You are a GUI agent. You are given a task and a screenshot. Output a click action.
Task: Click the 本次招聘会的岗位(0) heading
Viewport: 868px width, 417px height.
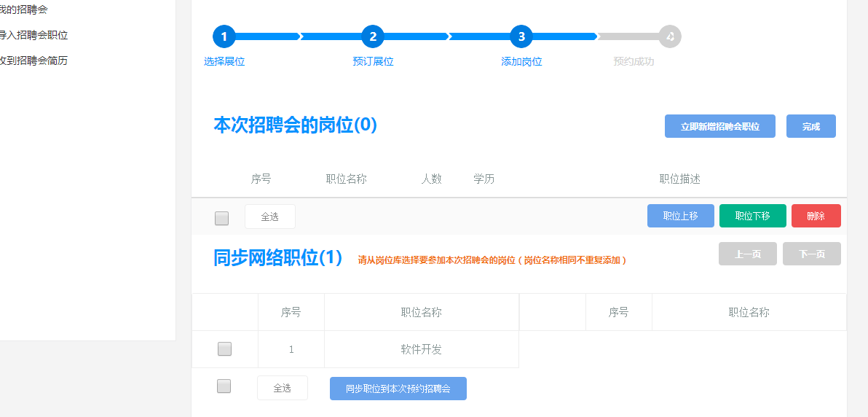295,125
